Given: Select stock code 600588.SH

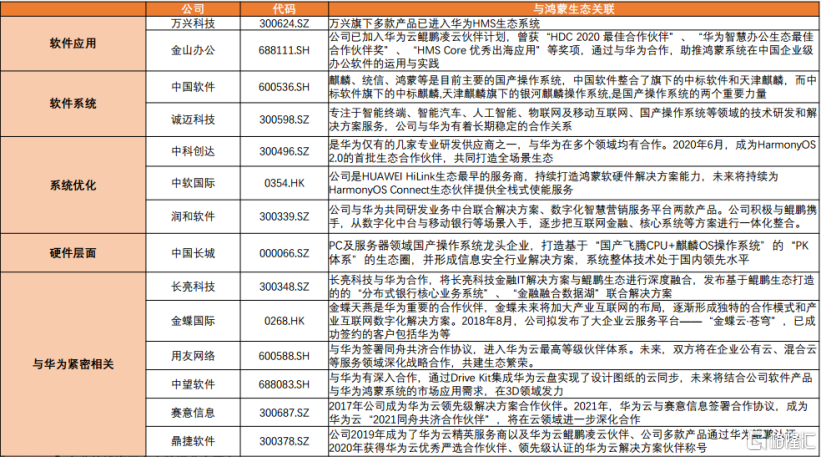Looking at the screenshot, I should [284, 356].
